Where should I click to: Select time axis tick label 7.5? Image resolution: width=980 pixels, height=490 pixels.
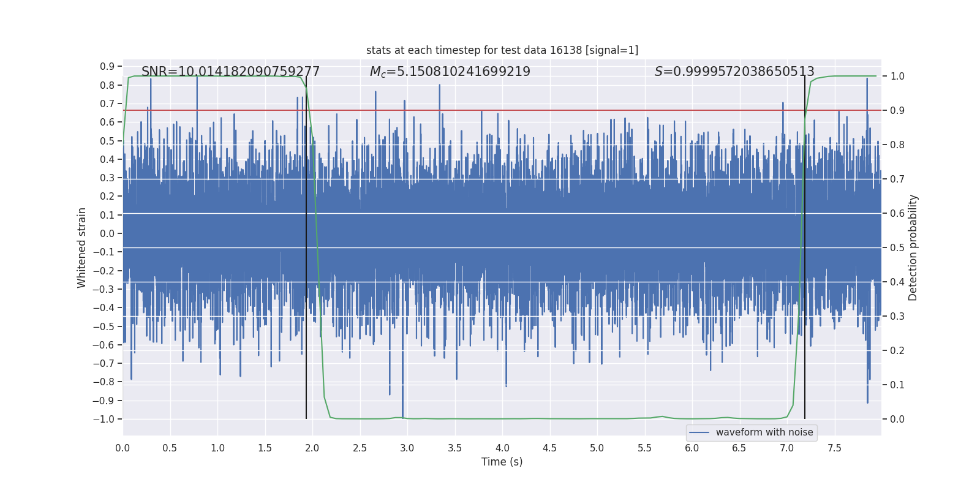(x=835, y=448)
